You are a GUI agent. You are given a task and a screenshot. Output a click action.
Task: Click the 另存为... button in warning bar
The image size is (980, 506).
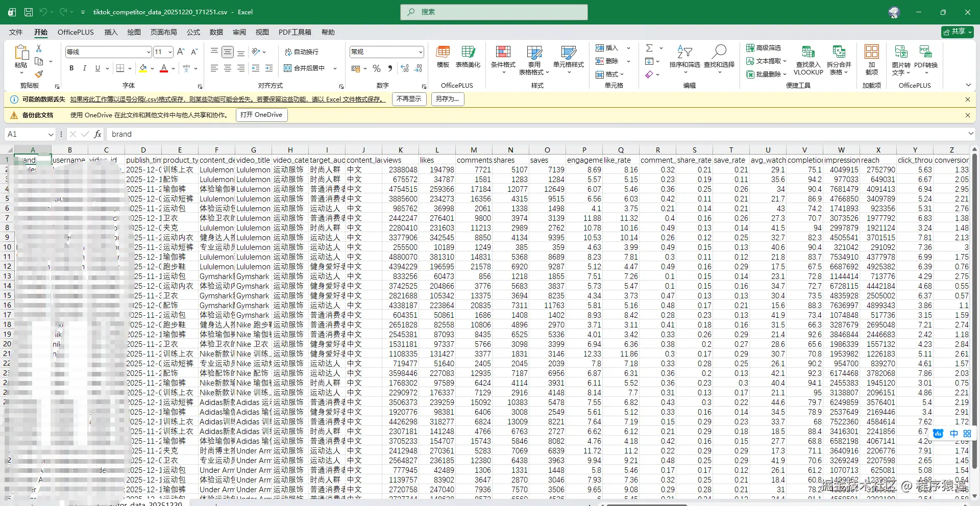click(447, 99)
